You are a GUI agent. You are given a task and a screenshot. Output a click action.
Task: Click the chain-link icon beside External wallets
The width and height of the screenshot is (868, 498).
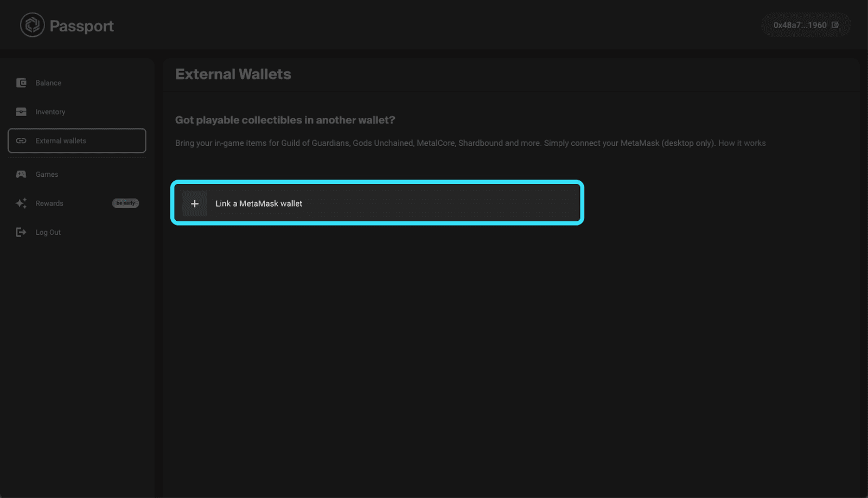(21, 141)
